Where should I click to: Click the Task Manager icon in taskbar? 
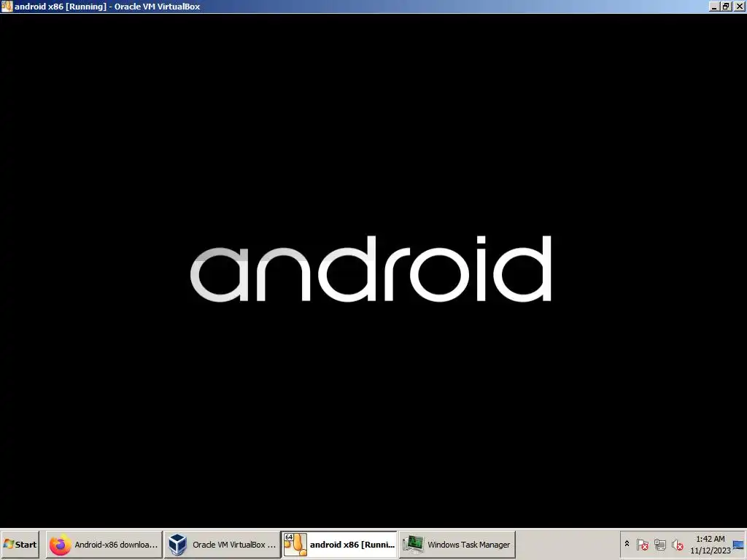point(413,545)
